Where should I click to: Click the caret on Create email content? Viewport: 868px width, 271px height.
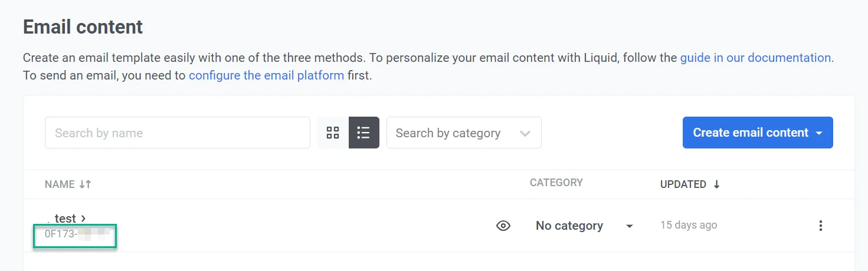coord(819,133)
